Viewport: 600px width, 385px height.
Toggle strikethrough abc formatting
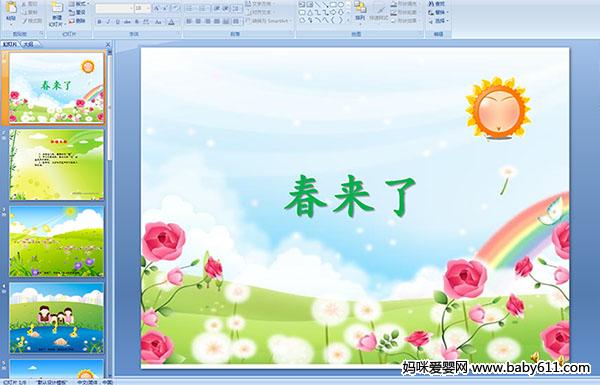pyautogui.click(x=127, y=22)
